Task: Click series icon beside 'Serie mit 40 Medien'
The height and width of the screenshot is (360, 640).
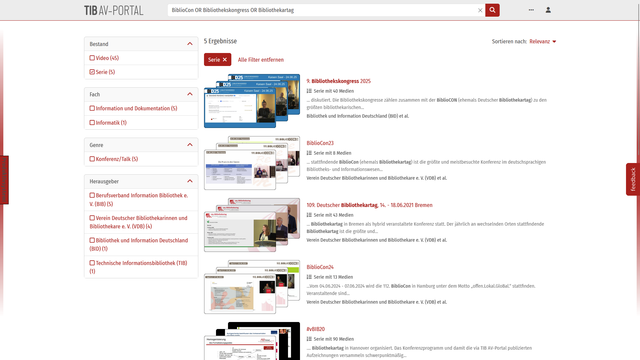Action: tap(309, 91)
